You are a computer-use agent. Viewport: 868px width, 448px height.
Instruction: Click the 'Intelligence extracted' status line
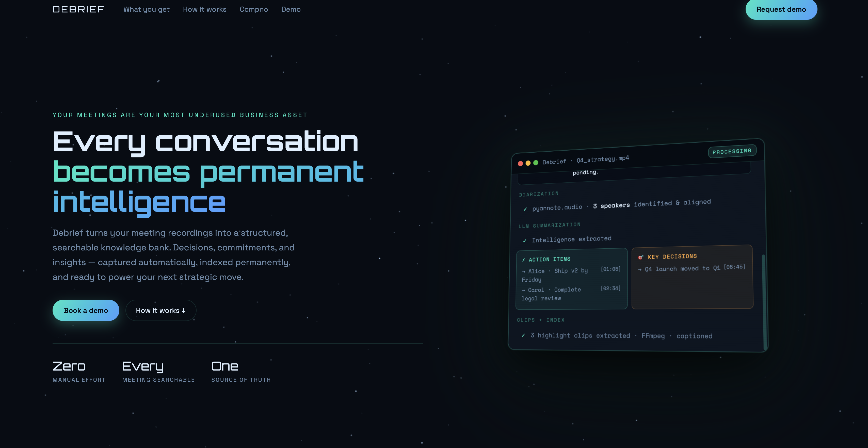[x=571, y=239]
